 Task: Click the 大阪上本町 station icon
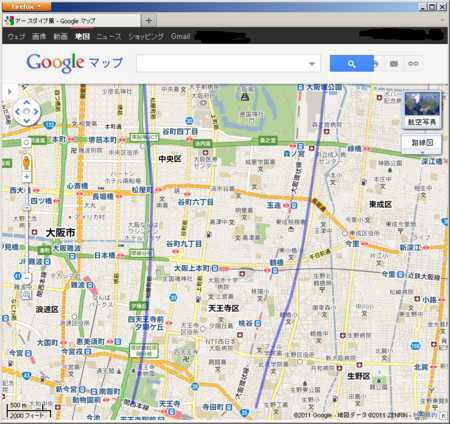tap(215, 268)
